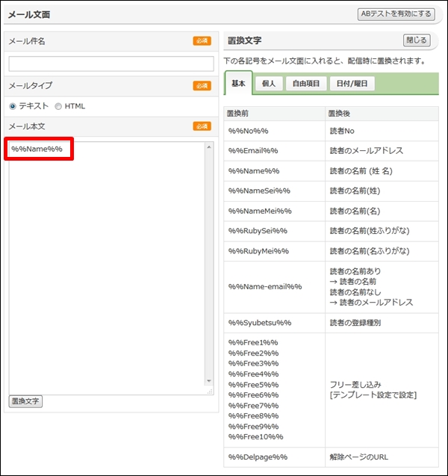Click the mail body scrollbar down arrow
Viewport: 448px width, 476px height.
coord(209,380)
